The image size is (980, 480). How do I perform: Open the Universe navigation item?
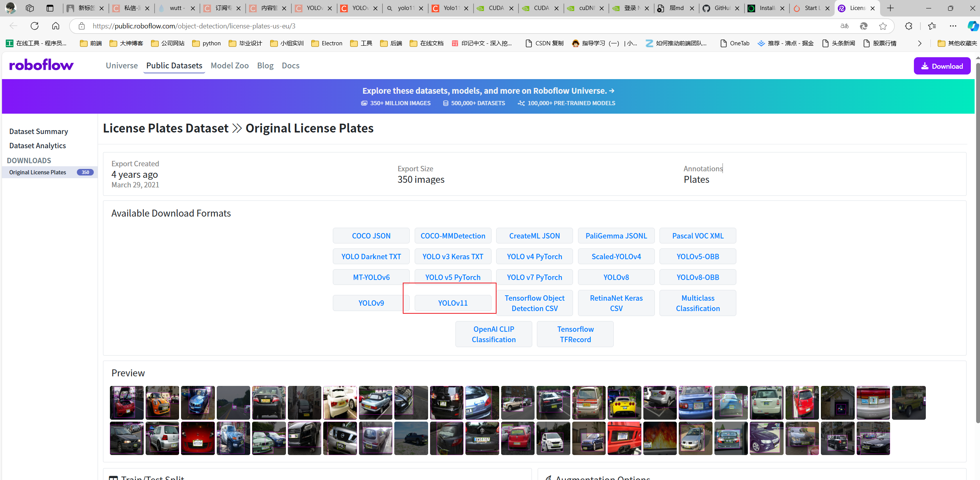(x=121, y=66)
